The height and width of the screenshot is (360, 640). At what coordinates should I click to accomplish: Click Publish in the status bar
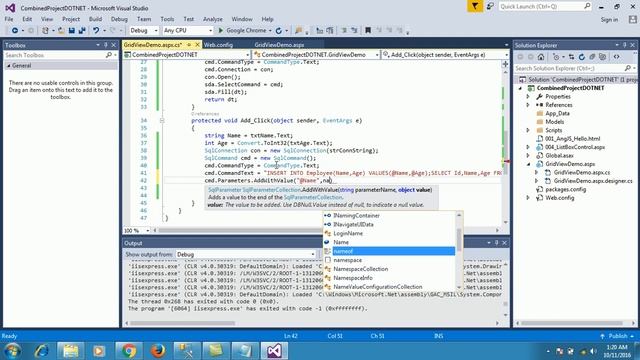[x=618, y=336]
